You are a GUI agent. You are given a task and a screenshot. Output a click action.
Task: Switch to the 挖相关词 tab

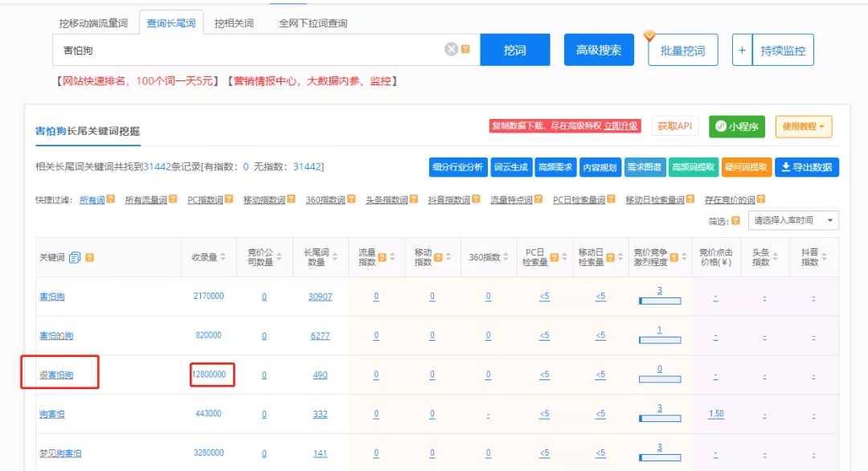coord(234,23)
